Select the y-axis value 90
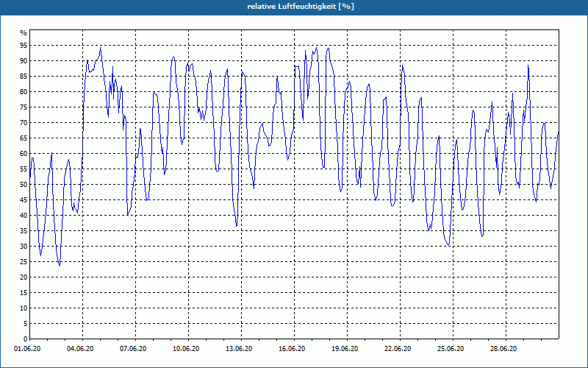This screenshot has height=368, width=588. [x=24, y=61]
